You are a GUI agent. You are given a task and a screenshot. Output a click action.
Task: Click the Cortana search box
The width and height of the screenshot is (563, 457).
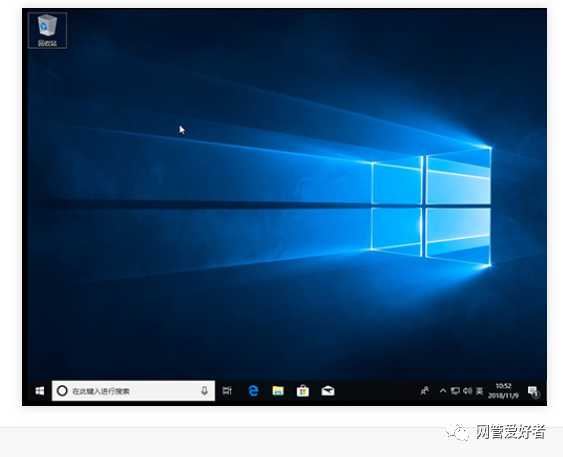tap(134, 391)
